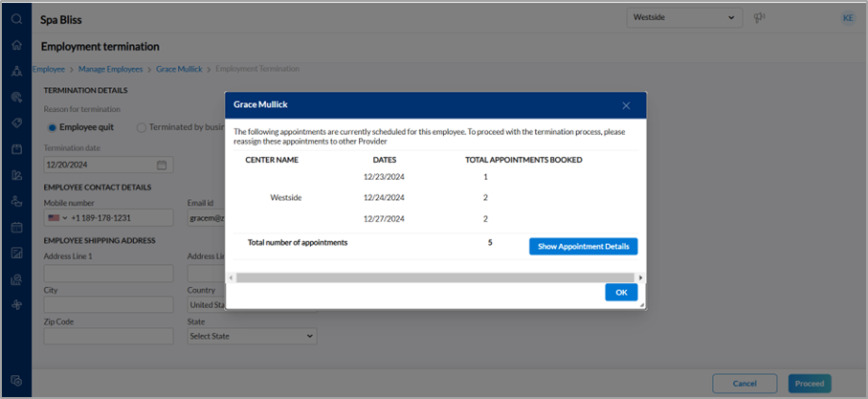Open the employee icon in sidebar
This screenshot has height=399, width=868.
pyautogui.click(x=16, y=202)
